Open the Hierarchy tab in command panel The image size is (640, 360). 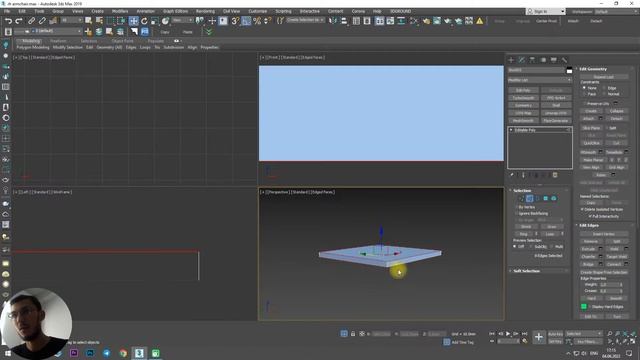532,60
